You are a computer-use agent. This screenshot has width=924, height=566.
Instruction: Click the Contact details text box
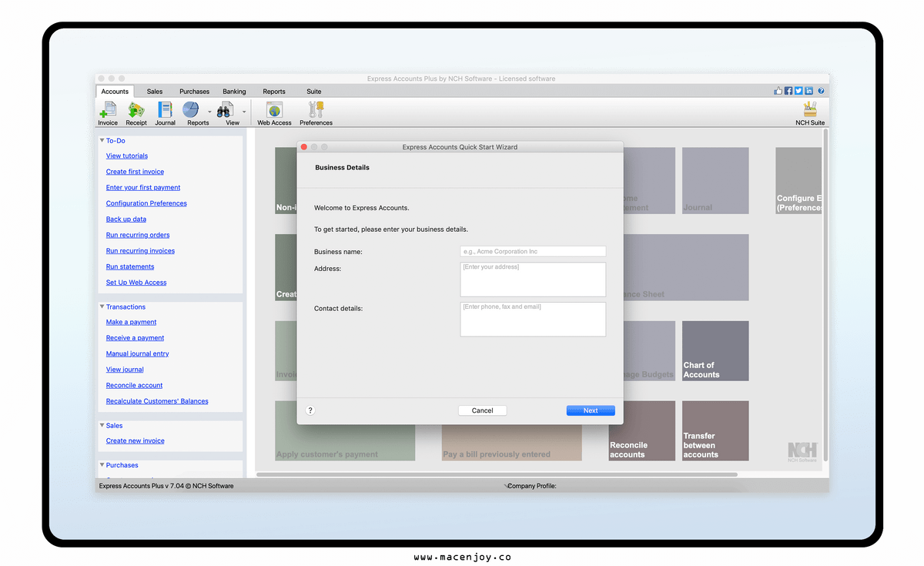click(x=533, y=319)
